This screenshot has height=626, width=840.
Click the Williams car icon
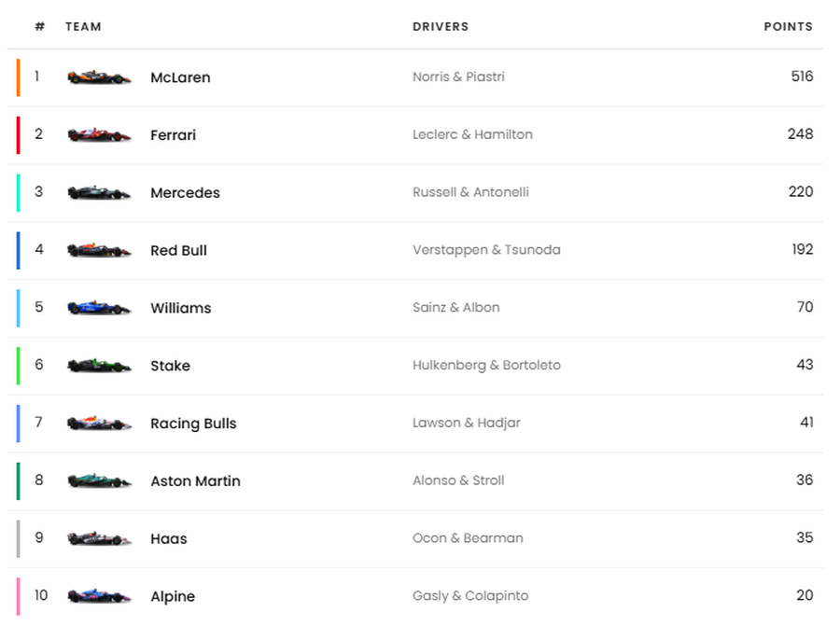click(99, 308)
